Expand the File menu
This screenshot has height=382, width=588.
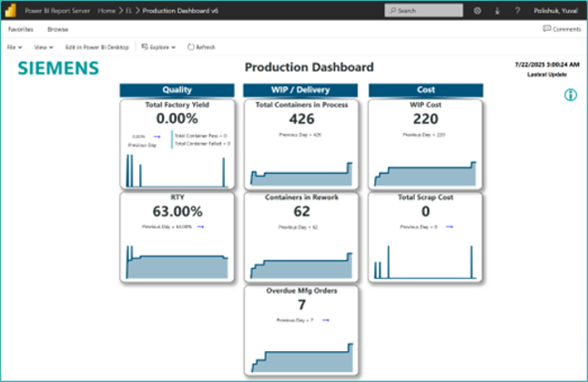click(15, 46)
